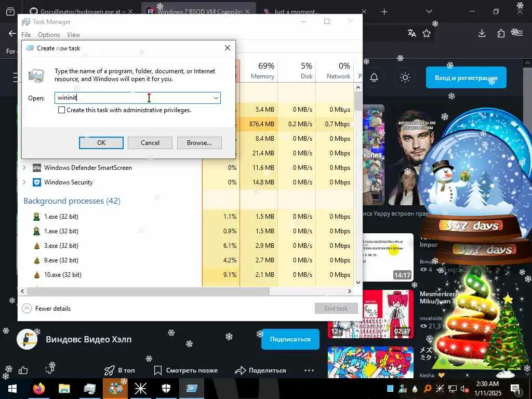
Task: Expand the Windows Security row
Action: coord(24,182)
